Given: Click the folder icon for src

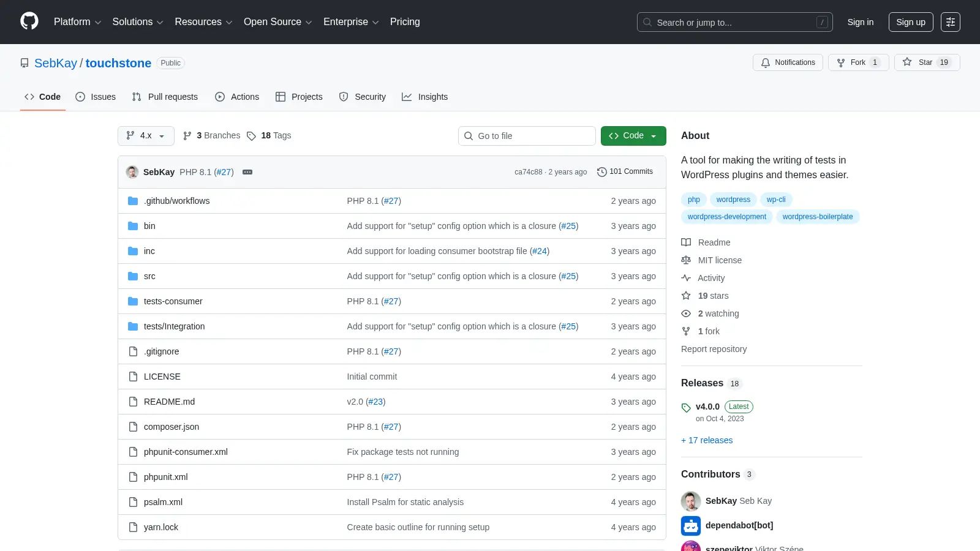Looking at the screenshot, I should [x=133, y=276].
